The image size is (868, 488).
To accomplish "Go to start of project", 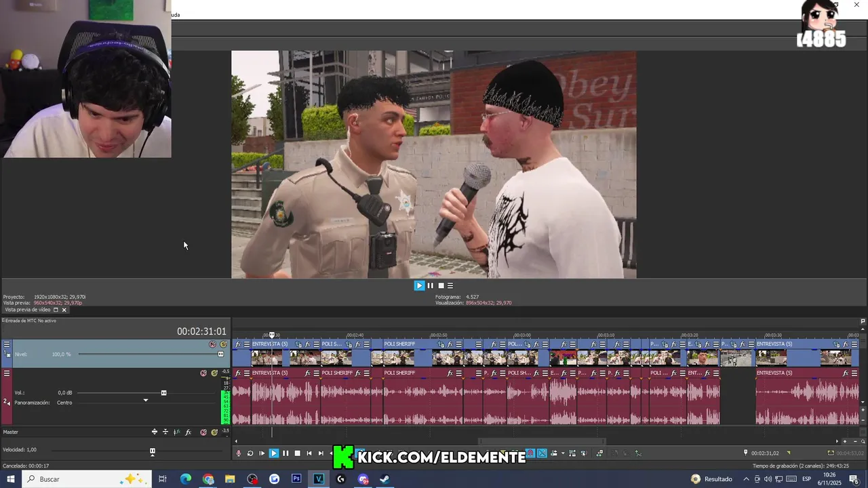I will 309,453.
